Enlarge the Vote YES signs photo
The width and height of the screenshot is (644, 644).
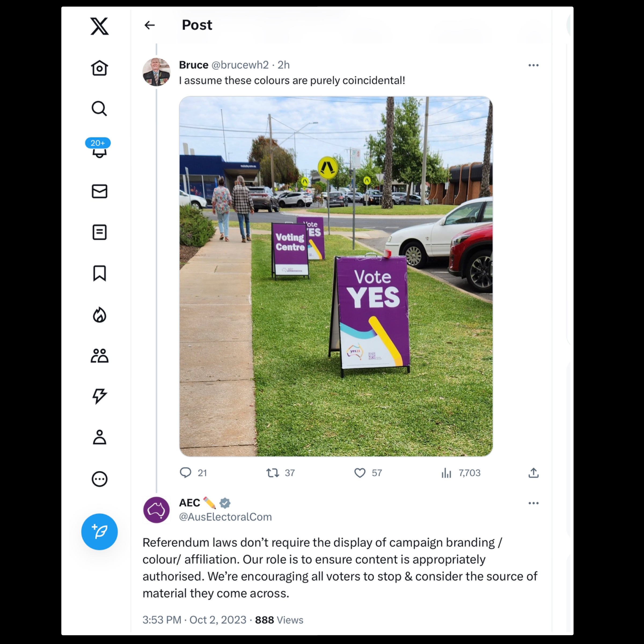coord(336,276)
